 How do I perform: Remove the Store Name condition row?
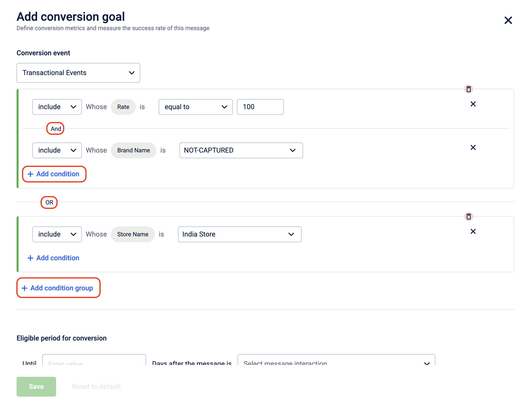pos(473,231)
